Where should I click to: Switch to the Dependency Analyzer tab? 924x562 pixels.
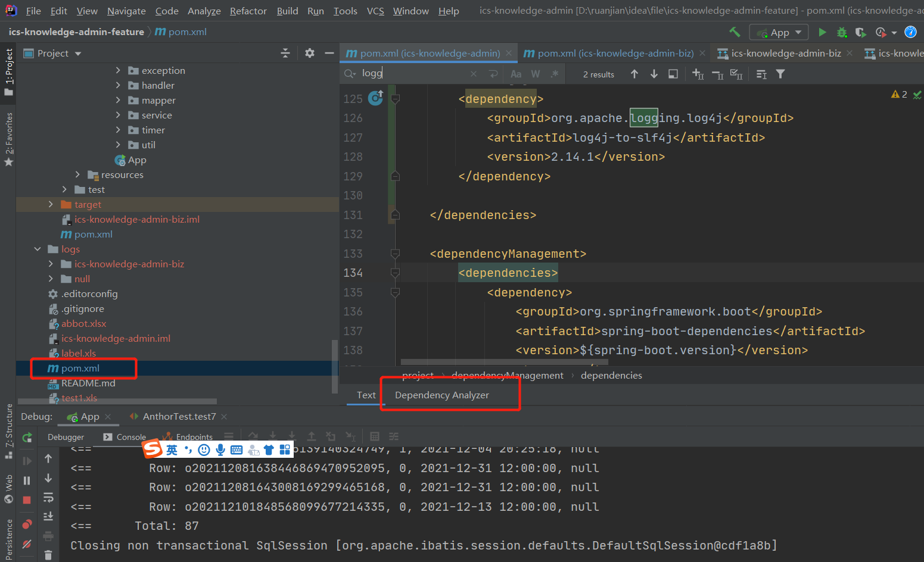[442, 395]
